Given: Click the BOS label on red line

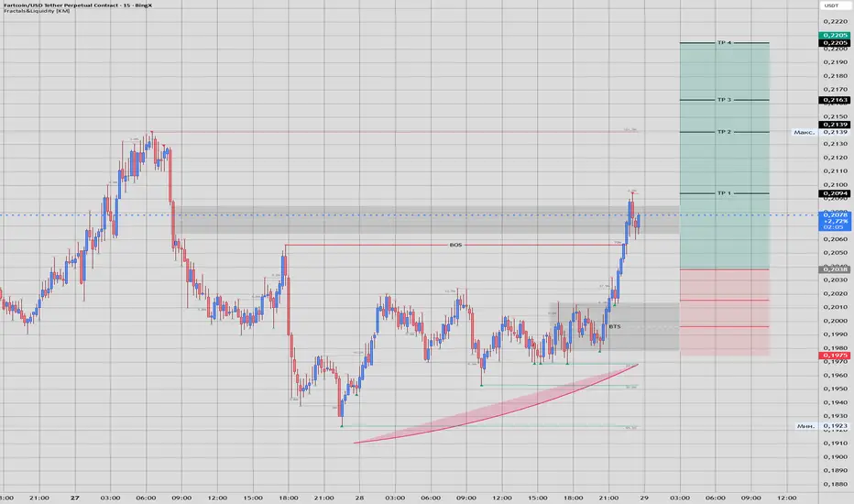Looking at the screenshot, I should pos(455,246).
